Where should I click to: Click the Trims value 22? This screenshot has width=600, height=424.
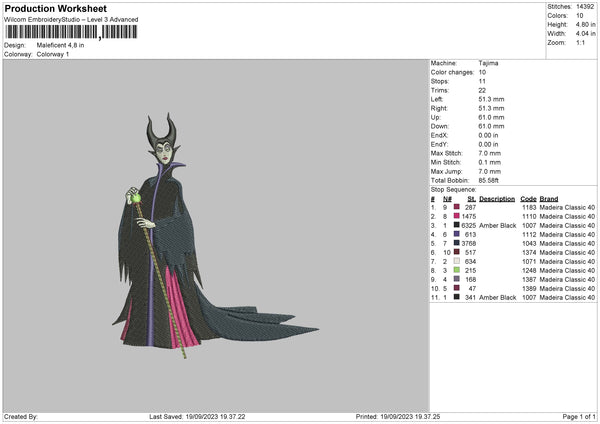(482, 90)
